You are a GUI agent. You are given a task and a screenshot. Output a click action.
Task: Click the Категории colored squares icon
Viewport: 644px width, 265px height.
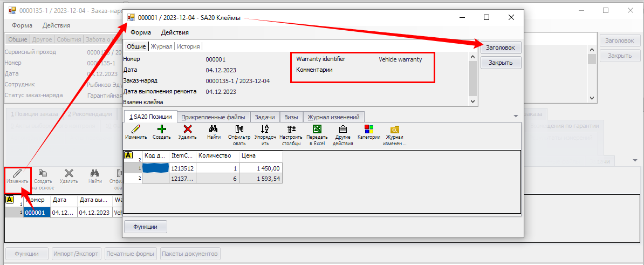click(x=369, y=129)
